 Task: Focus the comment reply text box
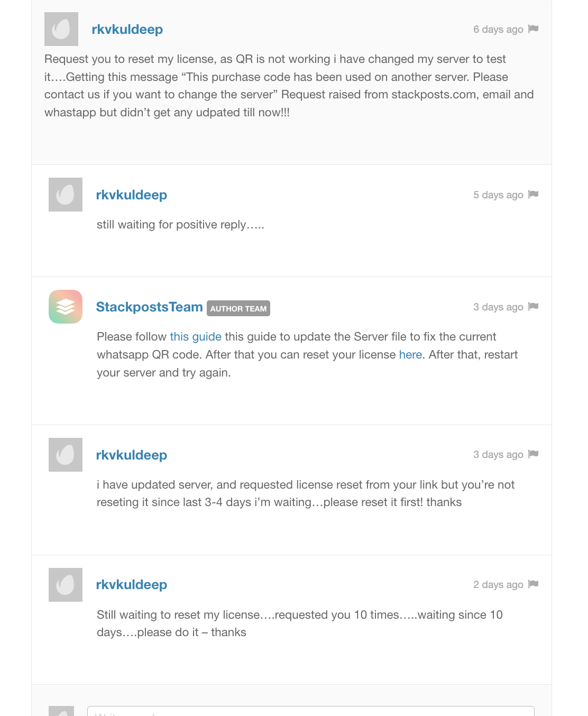tap(310, 711)
